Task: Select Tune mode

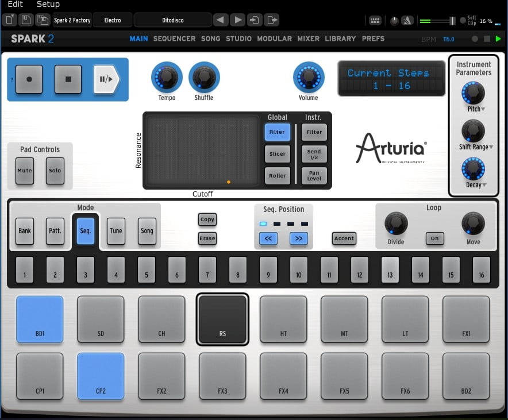Action: tap(116, 231)
